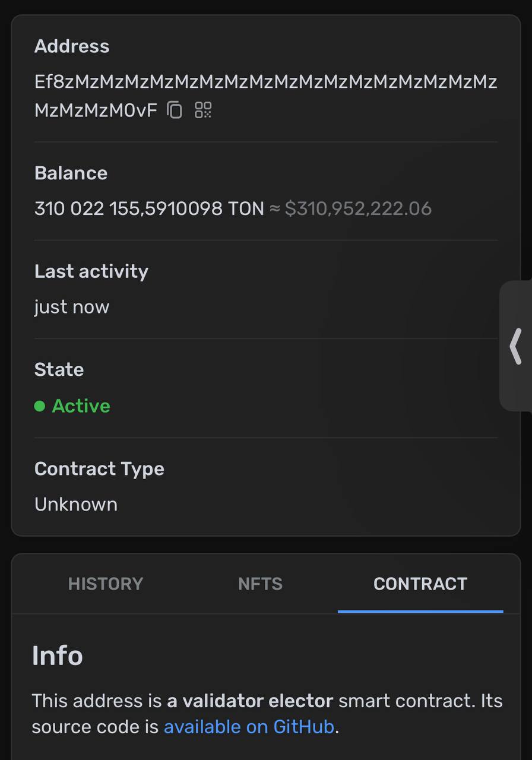Click the bold 'a validator elector' text
Screen dimensions: 532x760
pos(250,701)
